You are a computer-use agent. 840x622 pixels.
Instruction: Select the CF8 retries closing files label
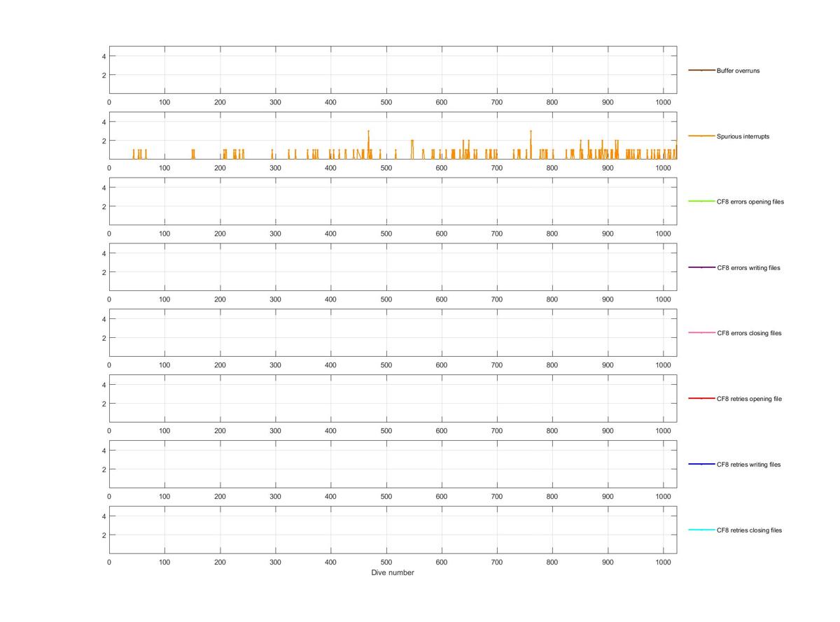[x=749, y=530]
